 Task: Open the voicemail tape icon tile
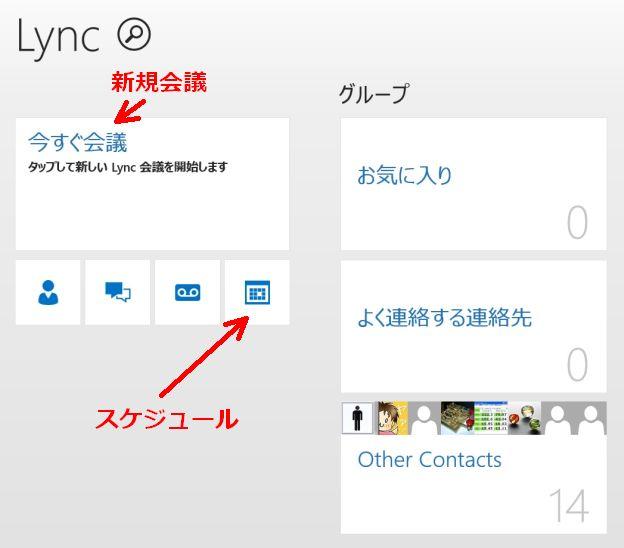(187, 293)
